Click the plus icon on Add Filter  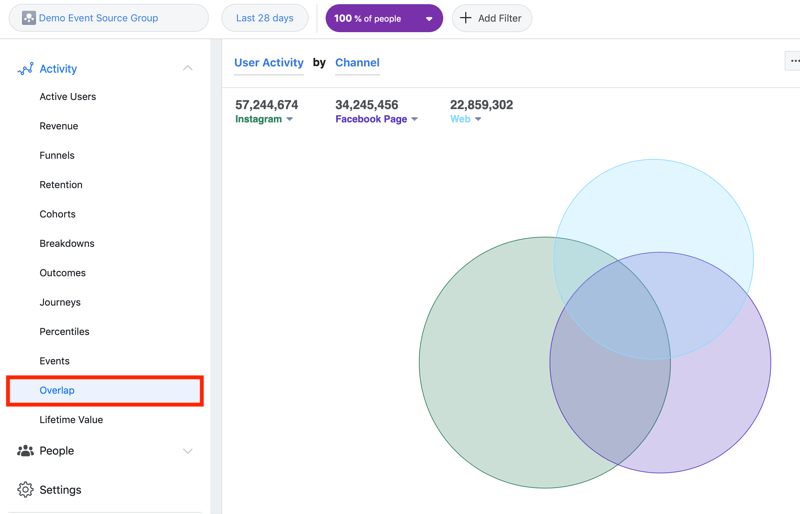465,18
